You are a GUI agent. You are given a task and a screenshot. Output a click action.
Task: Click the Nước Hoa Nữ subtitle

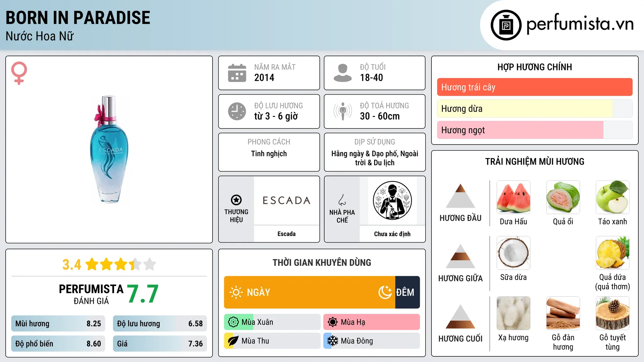(x=40, y=36)
